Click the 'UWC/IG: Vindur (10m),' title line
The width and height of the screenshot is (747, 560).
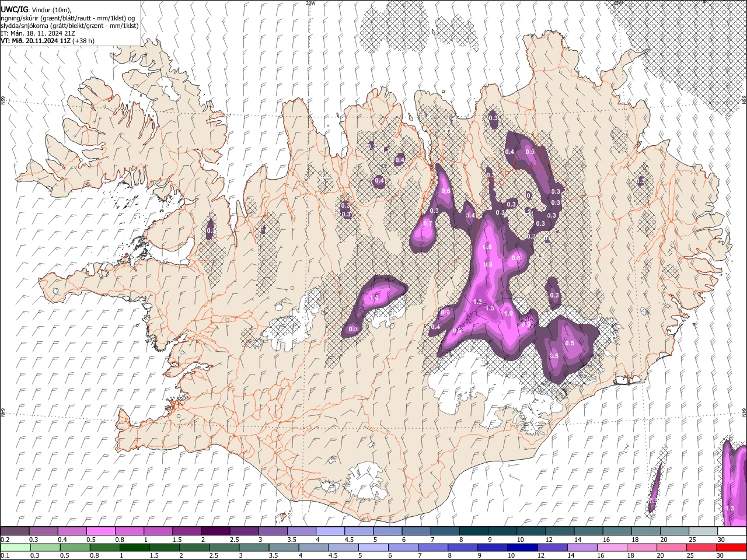tap(36, 10)
